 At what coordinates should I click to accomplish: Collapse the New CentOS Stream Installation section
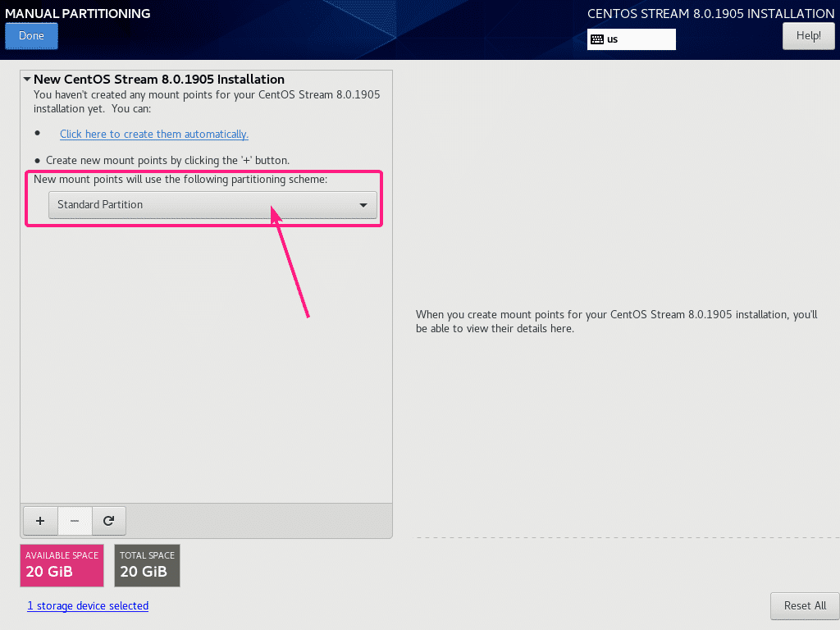(27, 80)
